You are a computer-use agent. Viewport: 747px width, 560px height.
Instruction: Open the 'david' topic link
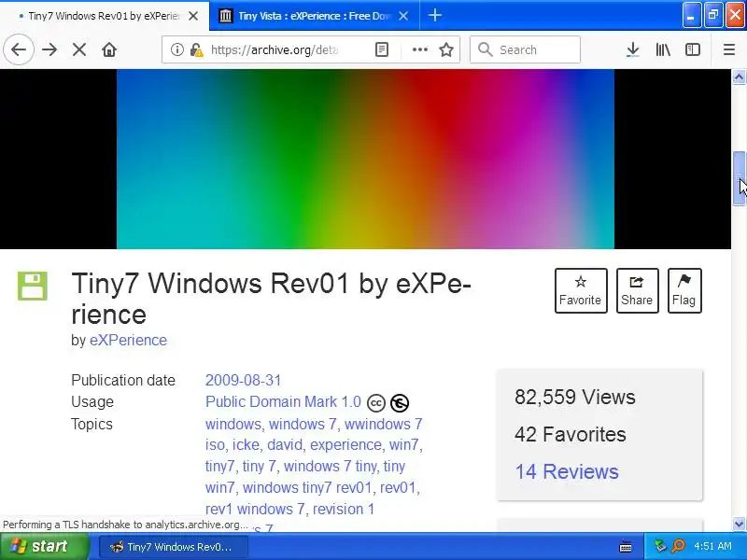point(285,444)
